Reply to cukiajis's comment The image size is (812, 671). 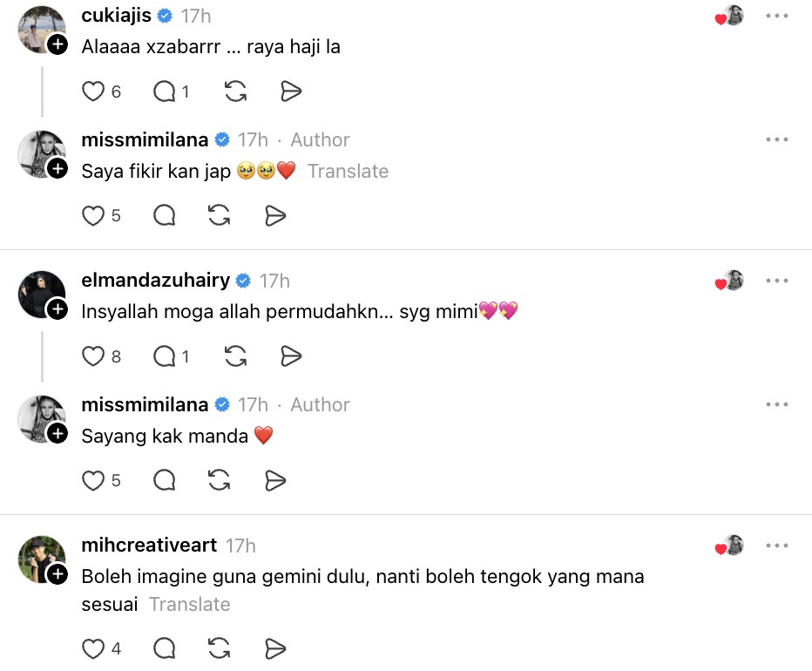[x=164, y=91]
